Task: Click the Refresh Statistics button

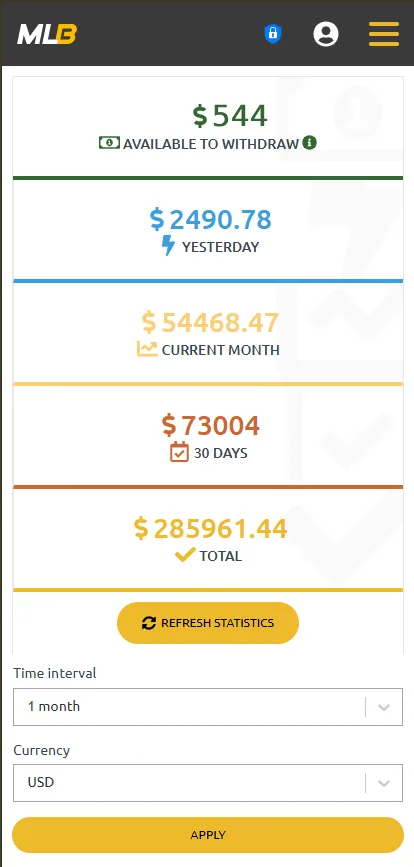Action: pyautogui.click(x=208, y=623)
